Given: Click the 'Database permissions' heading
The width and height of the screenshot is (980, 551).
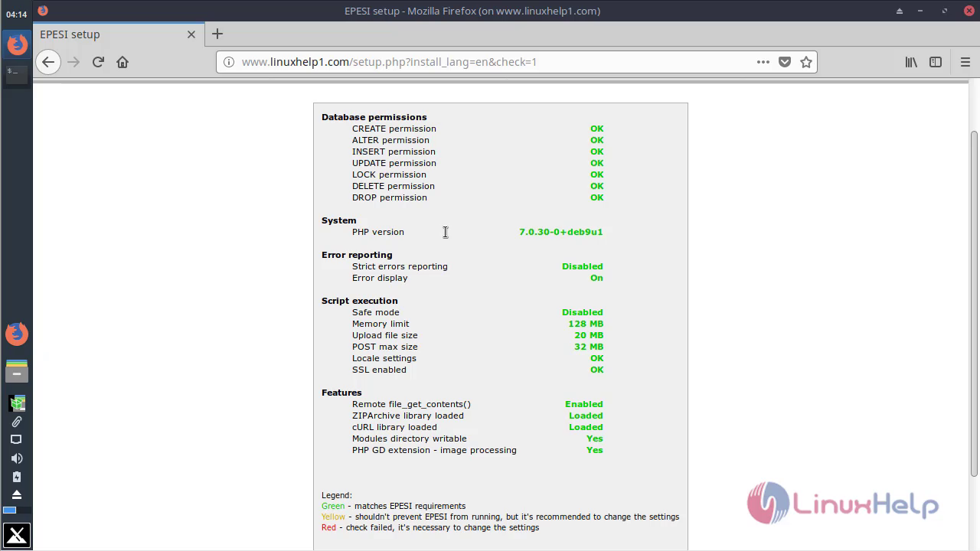Looking at the screenshot, I should point(374,117).
